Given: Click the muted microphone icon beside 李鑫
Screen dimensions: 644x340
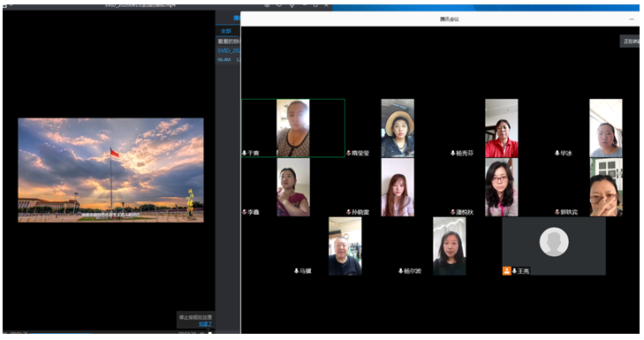Looking at the screenshot, I should tap(245, 212).
